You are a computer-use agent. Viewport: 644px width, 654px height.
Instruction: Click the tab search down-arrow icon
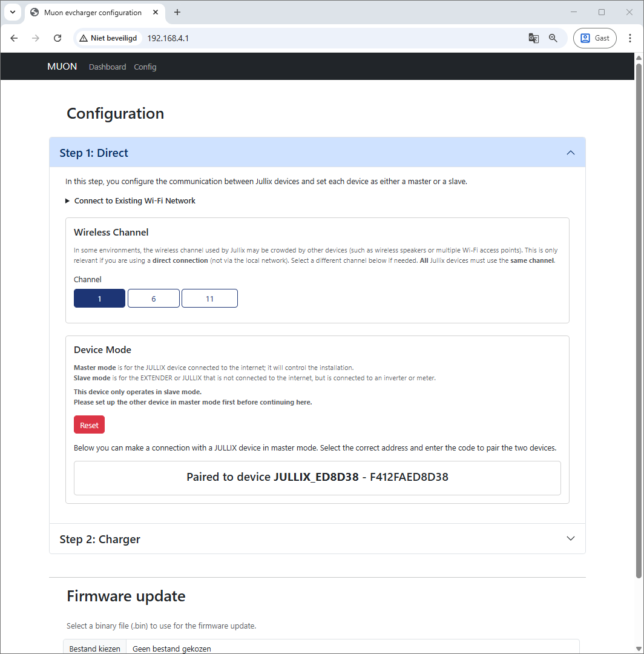pyautogui.click(x=12, y=12)
